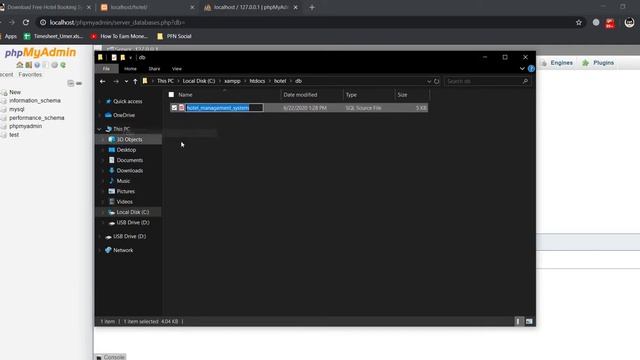This screenshot has height=360, width=640.
Task: Go back in File Explorer
Action: [103, 81]
